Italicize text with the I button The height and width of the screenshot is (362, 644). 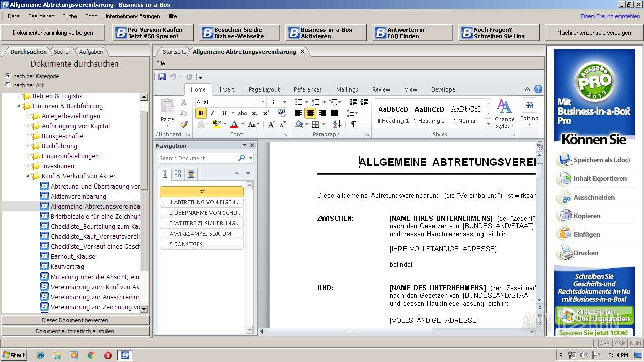[213, 113]
